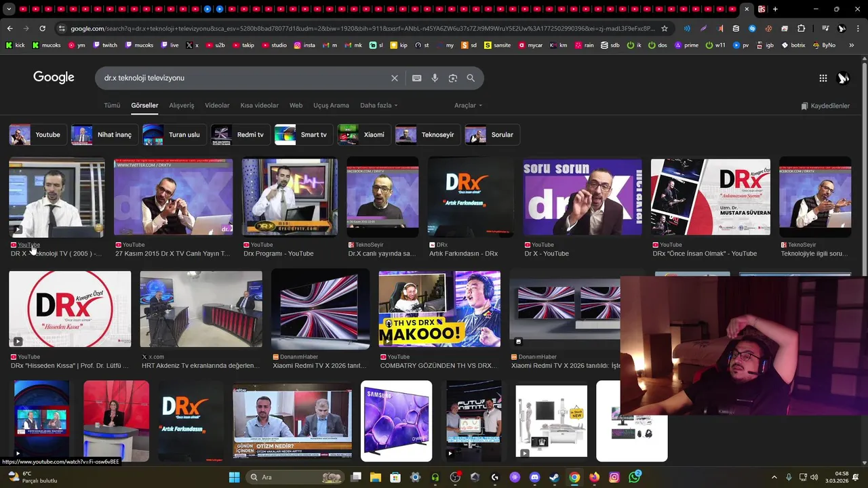Open the twitch bookmark

click(x=104, y=45)
